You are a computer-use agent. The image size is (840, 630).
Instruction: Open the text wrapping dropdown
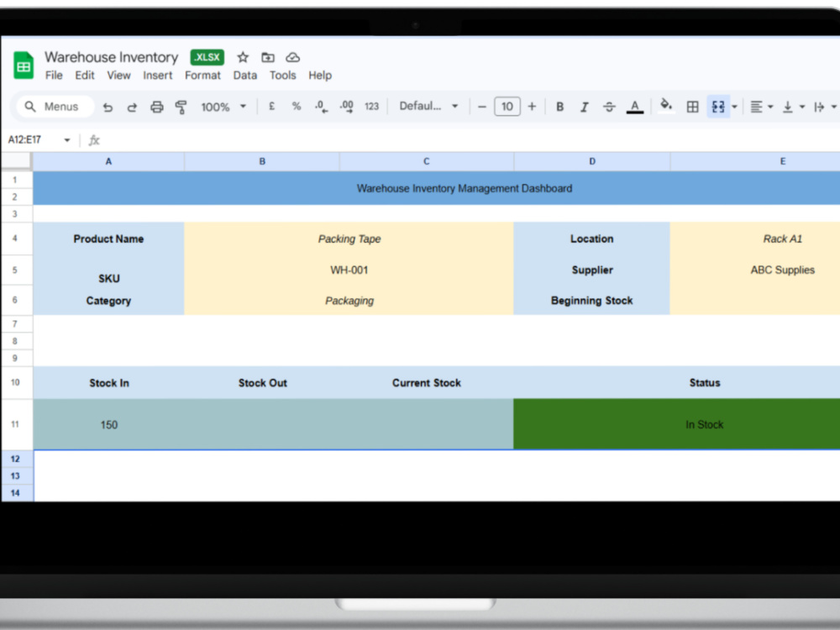(825, 107)
